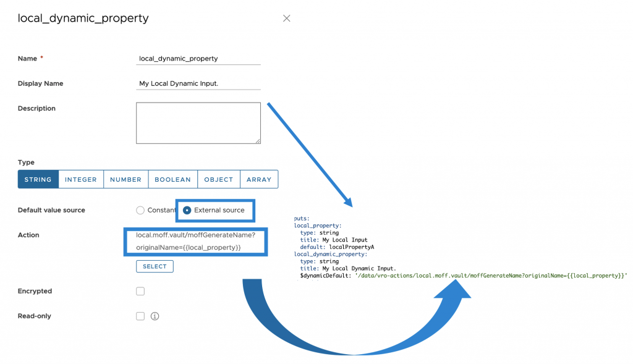Choose the OBJECT type
Screen dimensions: 633x364
[218, 179]
